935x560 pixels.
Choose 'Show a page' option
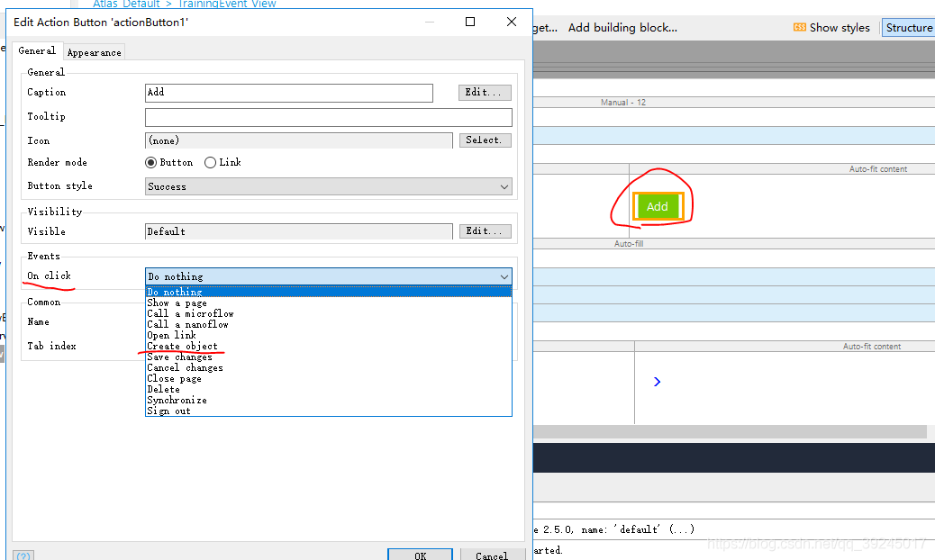coord(177,303)
